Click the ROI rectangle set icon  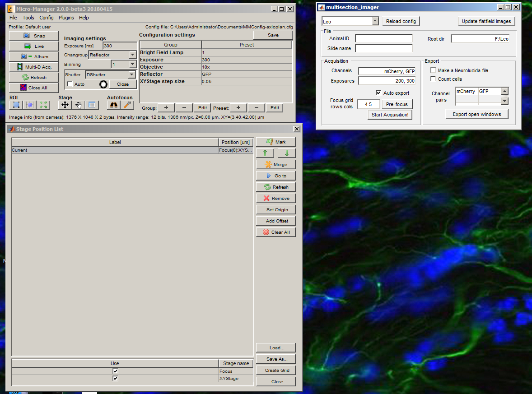pyautogui.click(x=16, y=105)
